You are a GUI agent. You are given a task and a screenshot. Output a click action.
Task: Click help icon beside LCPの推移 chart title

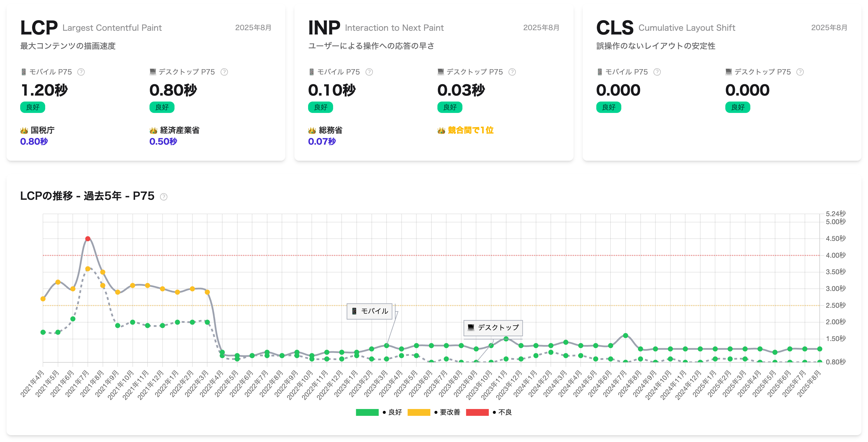[x=163, y=197]
